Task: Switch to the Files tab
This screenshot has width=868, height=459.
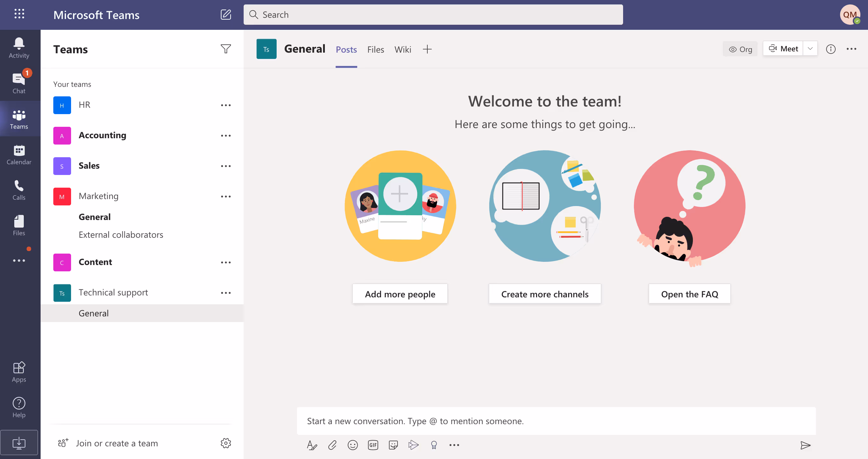Action: point(375,49)
